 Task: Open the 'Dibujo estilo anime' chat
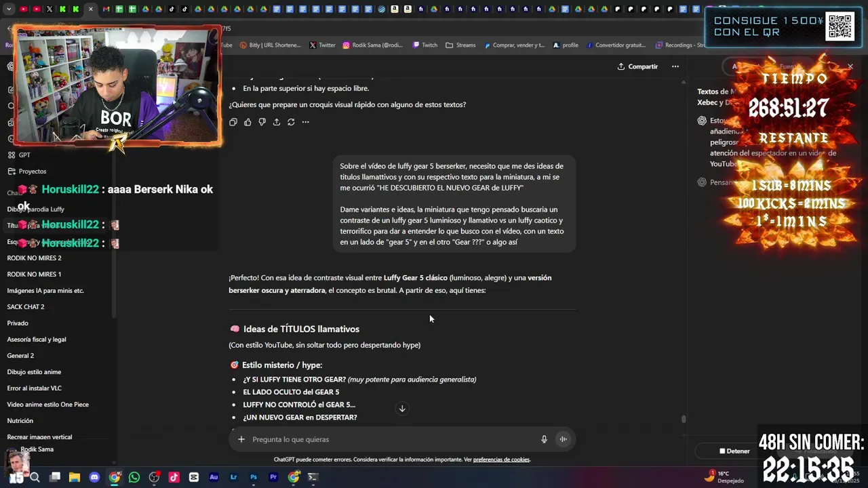[x=34, y=372]
